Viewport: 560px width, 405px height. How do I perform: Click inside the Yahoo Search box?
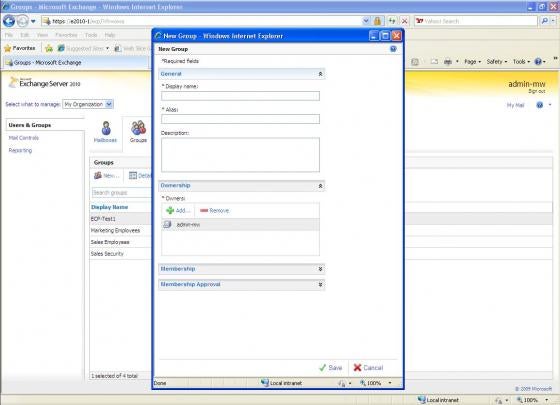point(476,21)
